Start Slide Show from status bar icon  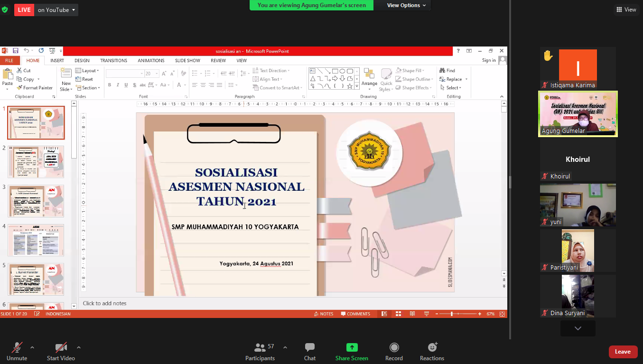point(426,314)
